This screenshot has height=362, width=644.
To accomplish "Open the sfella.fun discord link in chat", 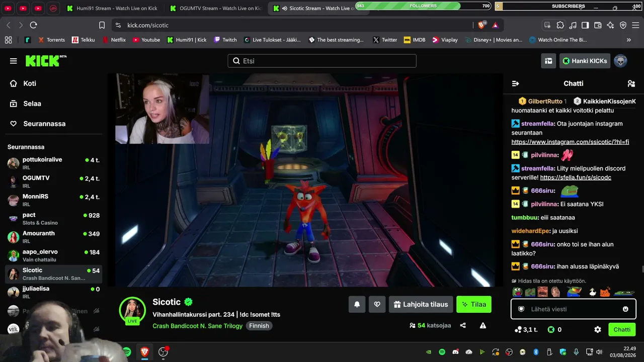I will (x=576, y=177).
